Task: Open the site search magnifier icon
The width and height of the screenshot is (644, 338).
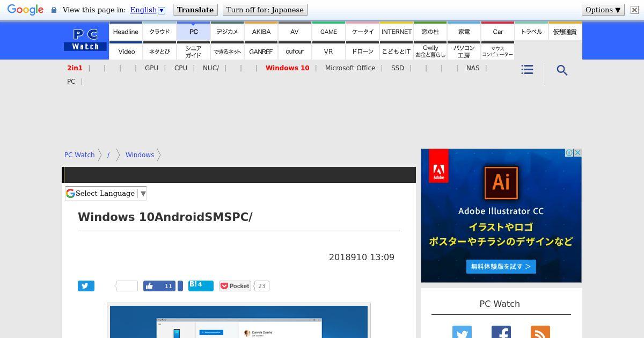Action: pos(562,70)
